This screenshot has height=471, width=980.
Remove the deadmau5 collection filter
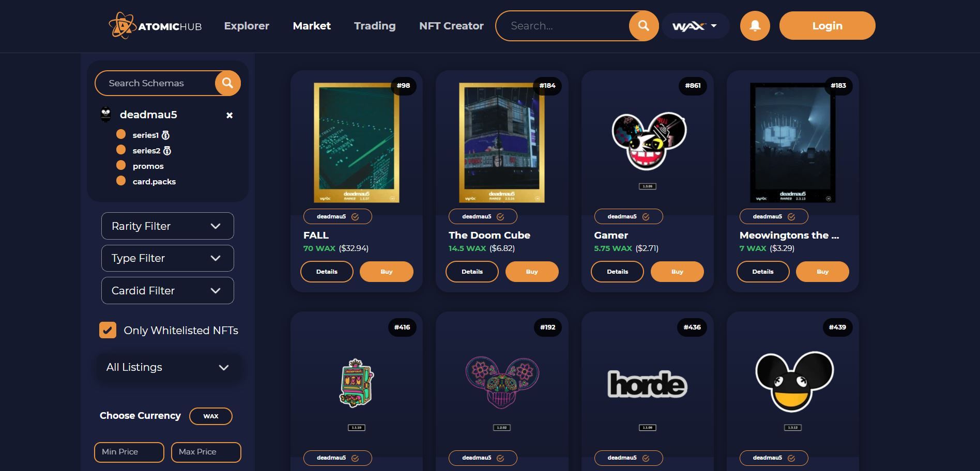pyautogui.click(x=229, y=115)
